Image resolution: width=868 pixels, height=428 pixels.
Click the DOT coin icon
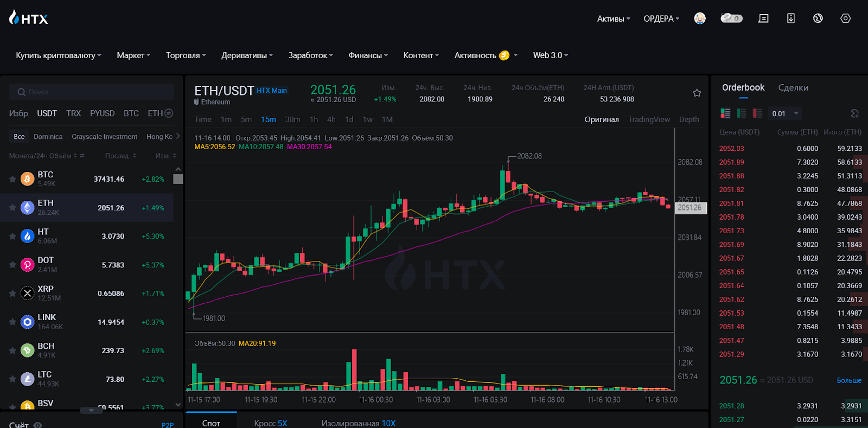click(27, 265)
